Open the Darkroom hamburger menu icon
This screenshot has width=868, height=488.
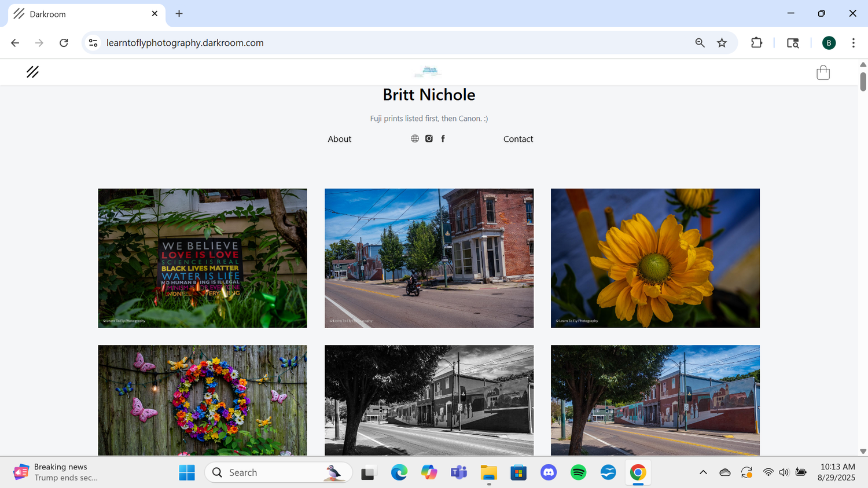click(32, 72)
